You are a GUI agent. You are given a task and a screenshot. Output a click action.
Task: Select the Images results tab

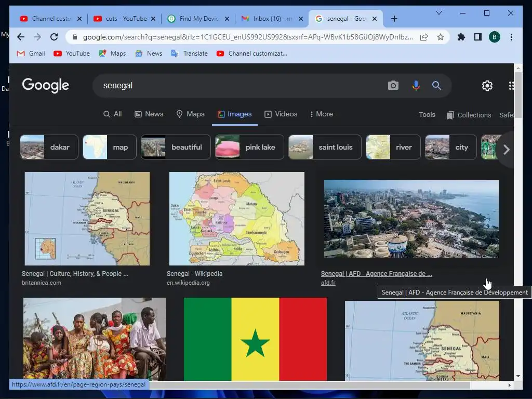pos(235,114)
